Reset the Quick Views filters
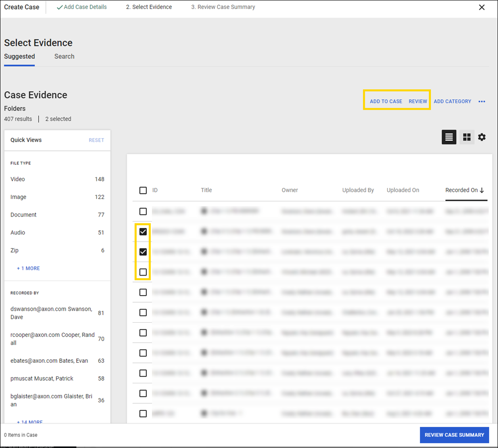This screenshot has height=448, width=498. (96, 140)
